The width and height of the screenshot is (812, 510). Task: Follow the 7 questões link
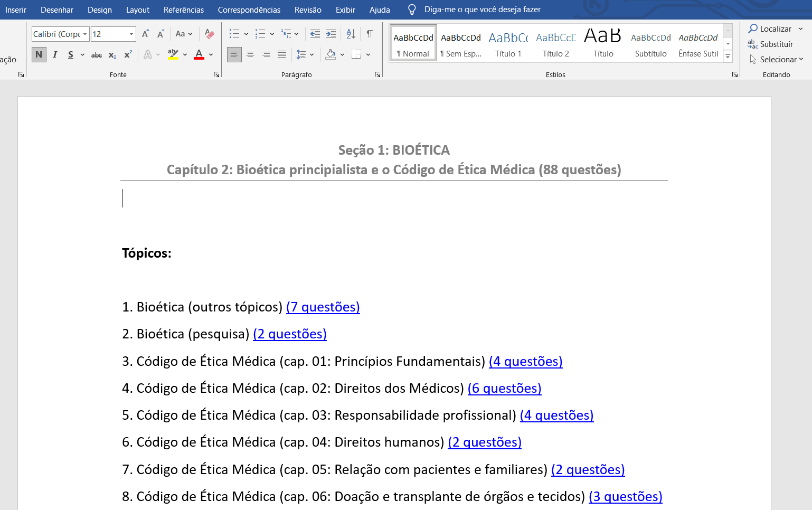coord(323,307)
